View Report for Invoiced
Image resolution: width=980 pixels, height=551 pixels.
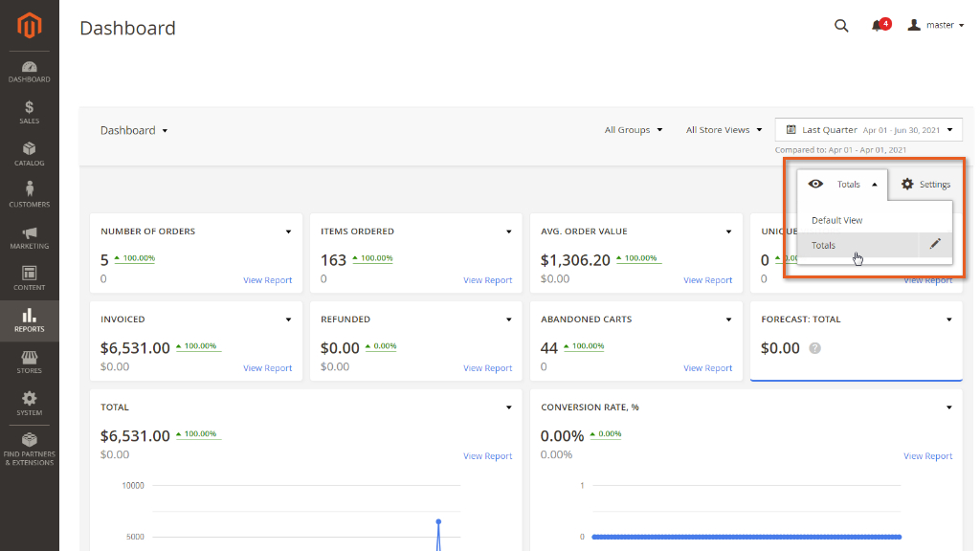click(x=268, y=368)
